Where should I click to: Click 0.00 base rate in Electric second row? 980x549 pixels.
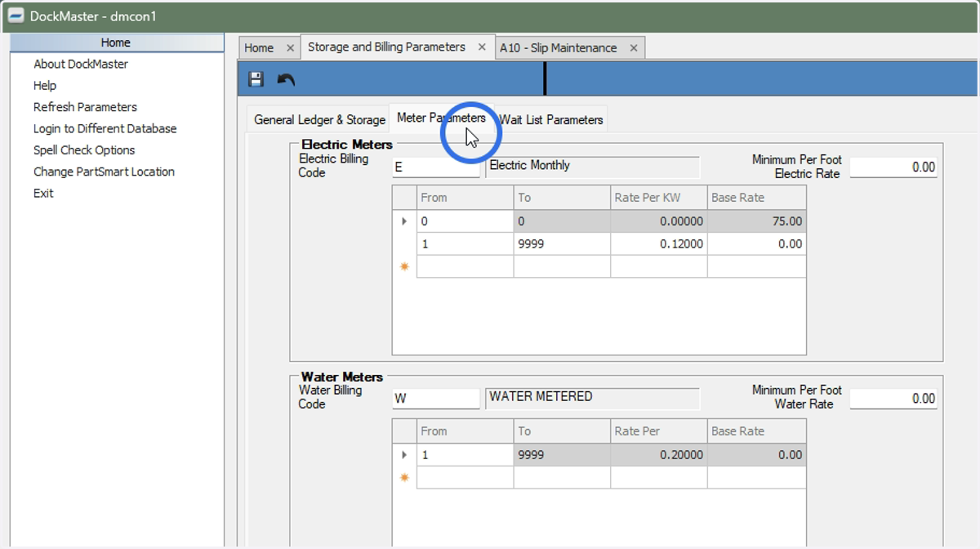(x=756, y=244)
